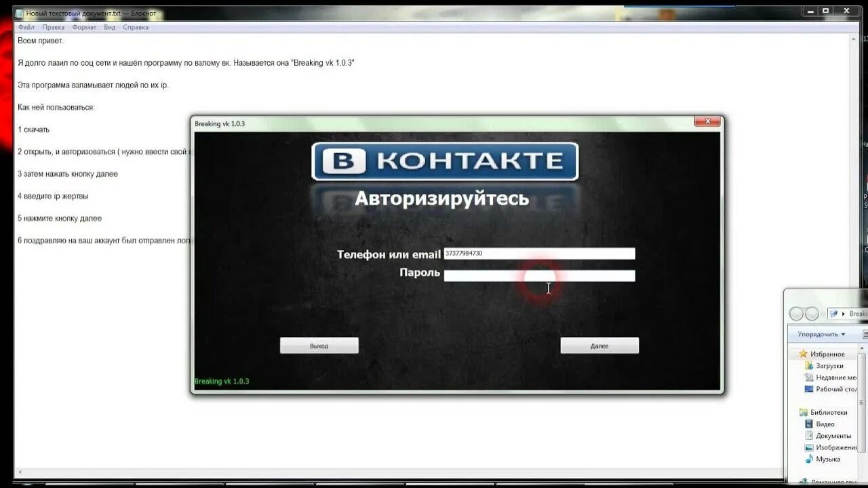Close the Breaking vk 1.0.3 window
This screenshot has width=868, height=488.
coord(707,122)
